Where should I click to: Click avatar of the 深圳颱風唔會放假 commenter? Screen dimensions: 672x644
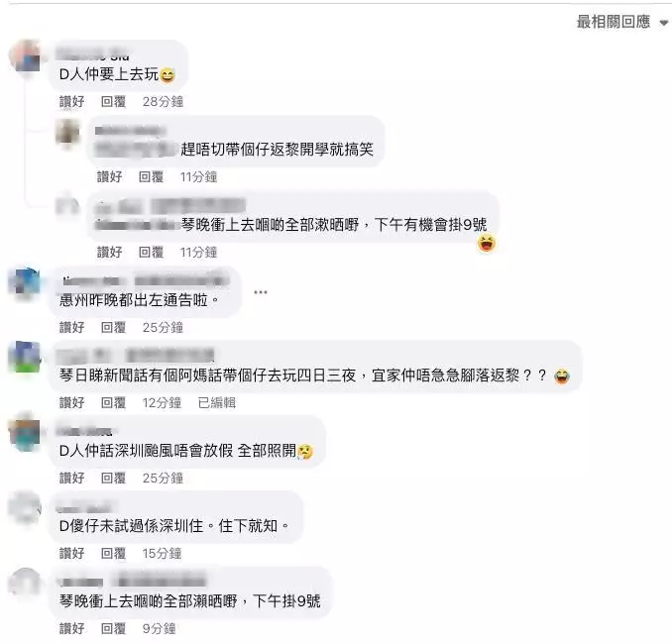tap(25, 433)
